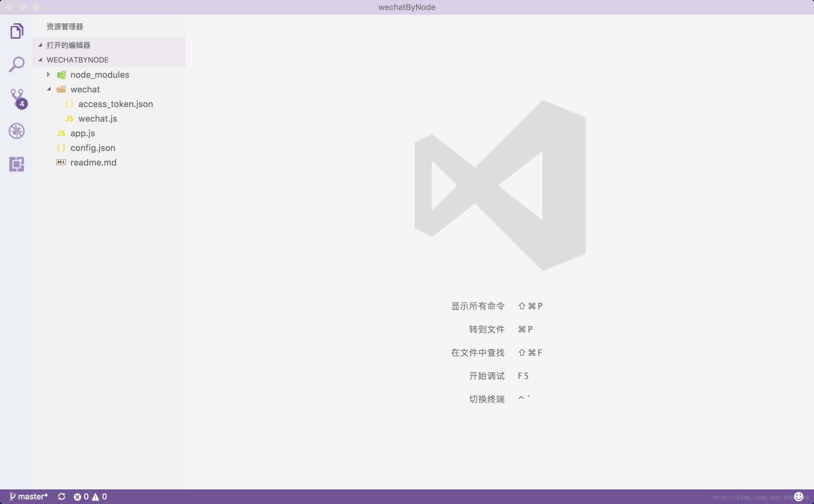The width and height of the screenshot is (814, 504).
Task: Click the master* git branch indicator
Action: point(29,496)
